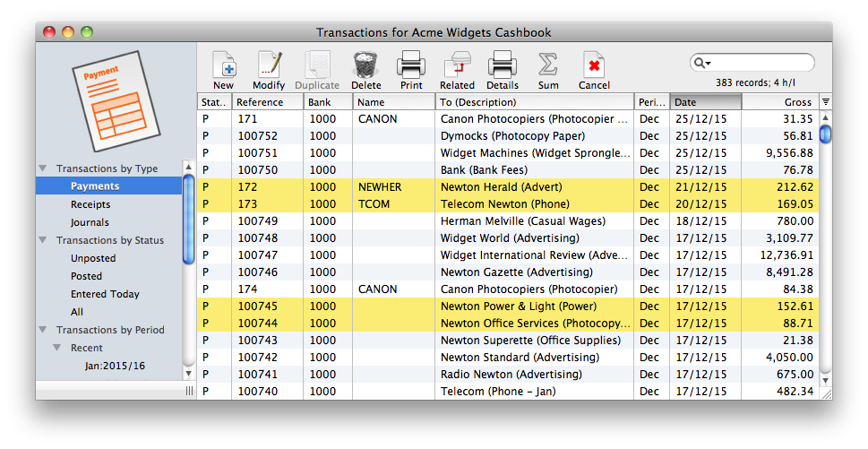The width and height of the screenshot is (868, 449).
Task: Print the transaction list
Action: click(x=411, y=70)
